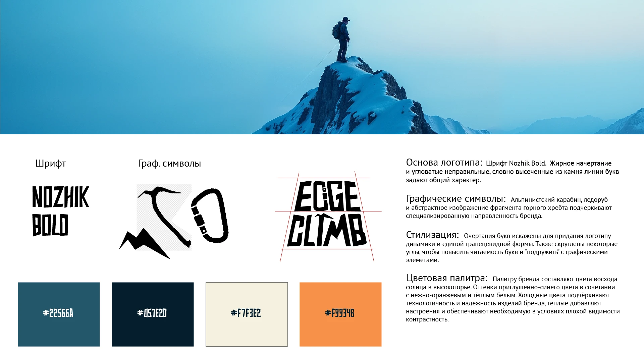Click the EDGE CLIMB logo
This screenshot has width=644, height=362.
pyautogui.click(x=327, y=214)
